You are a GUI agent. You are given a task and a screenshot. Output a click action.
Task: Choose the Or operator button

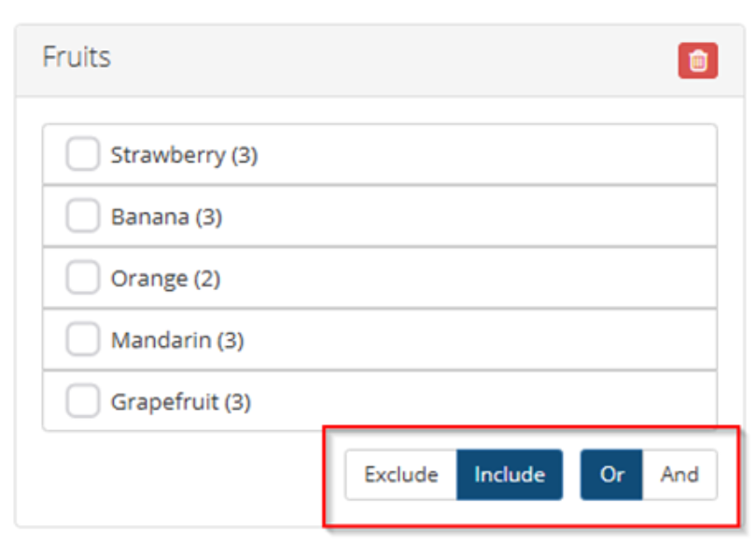[x=611, y=475]
